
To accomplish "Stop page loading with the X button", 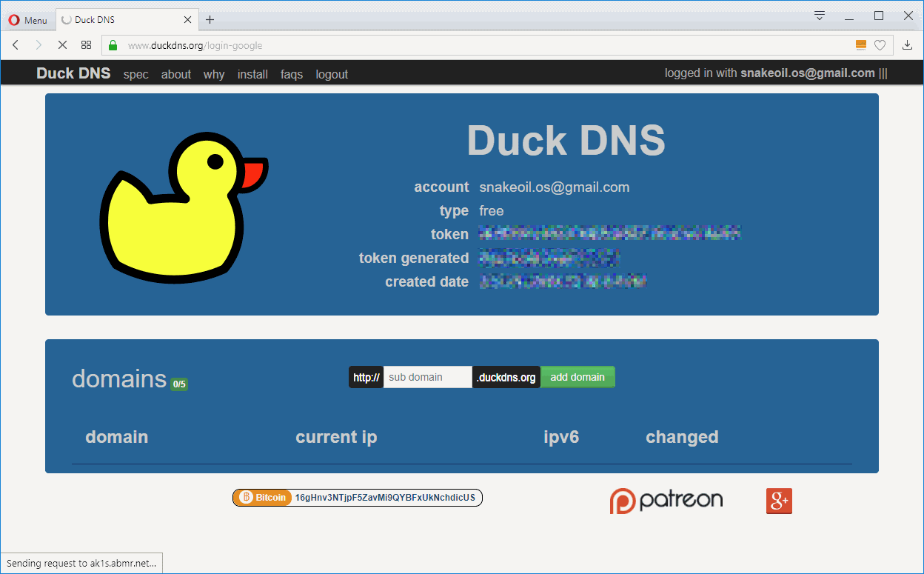I will coord(62,45).
